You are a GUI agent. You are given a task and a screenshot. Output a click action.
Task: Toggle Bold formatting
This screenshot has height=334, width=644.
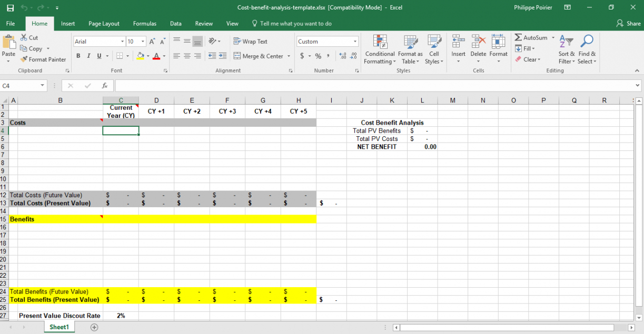pyautogui.click(x=78, y=56)
